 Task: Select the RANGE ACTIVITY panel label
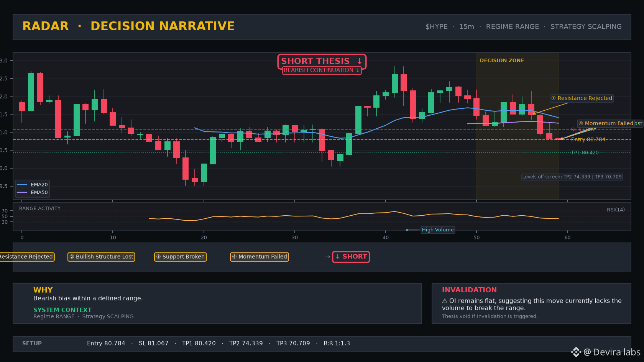pyautogui.click(x=40, y=209)
